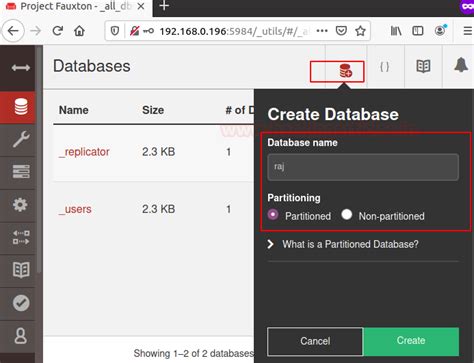The image size is (474, 363).
Task: Go back with browser back arrow
Action: tap(13, 31)
